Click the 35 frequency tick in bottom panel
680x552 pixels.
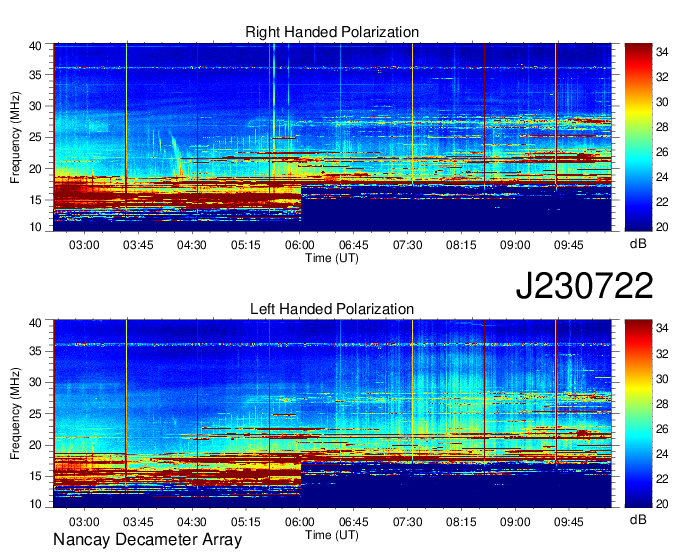point(36,351)
